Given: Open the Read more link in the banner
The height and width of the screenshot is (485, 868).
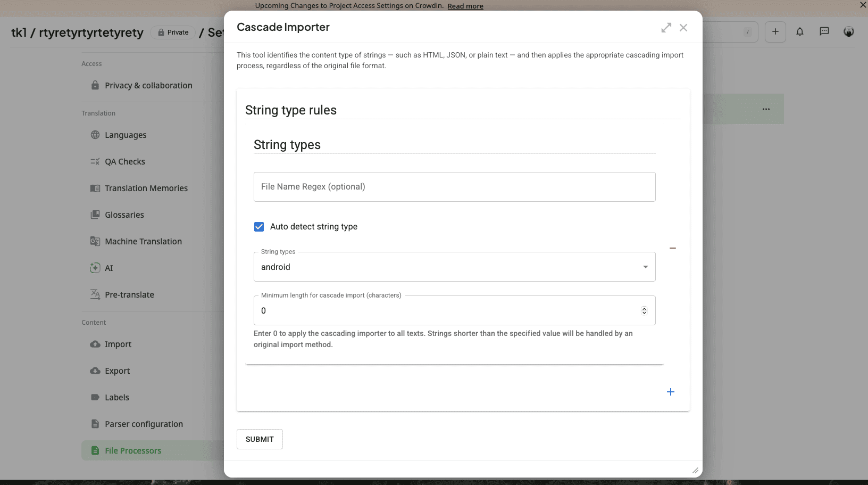Looking at the screenshot, I should click(465, 6).
